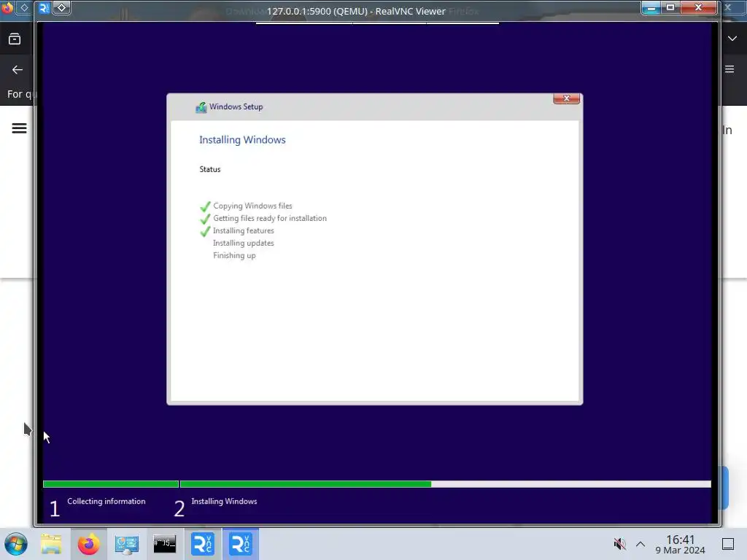The width and height of the screenshot is (747, 560).
Task: Open the terminal window from taskbar
Action: pyautogui.click(x=164, y=544)
